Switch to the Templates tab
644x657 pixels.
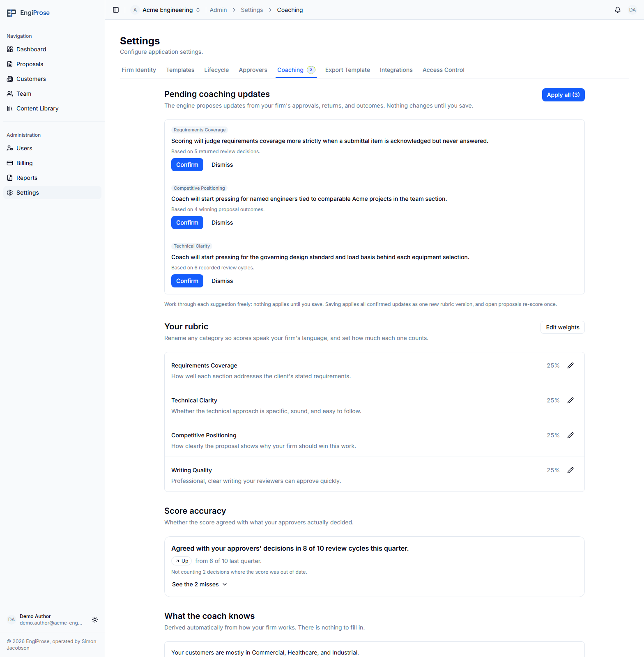click(x=180, y=70)
